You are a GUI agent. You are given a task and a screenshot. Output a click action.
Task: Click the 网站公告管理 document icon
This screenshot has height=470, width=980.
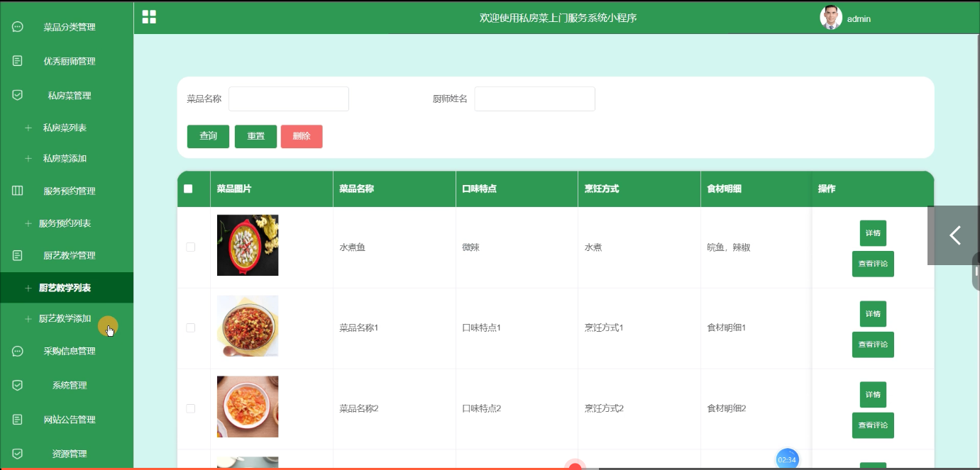[18, 419]
